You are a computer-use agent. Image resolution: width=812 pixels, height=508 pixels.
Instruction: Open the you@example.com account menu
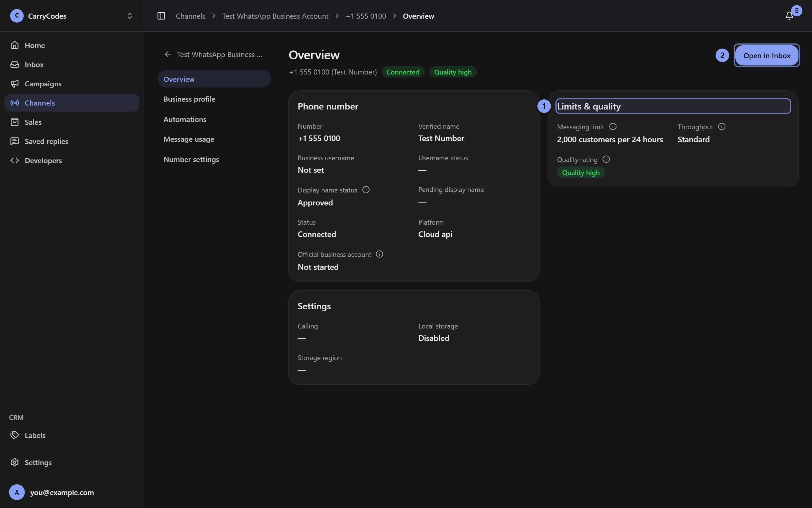[72, 492]
